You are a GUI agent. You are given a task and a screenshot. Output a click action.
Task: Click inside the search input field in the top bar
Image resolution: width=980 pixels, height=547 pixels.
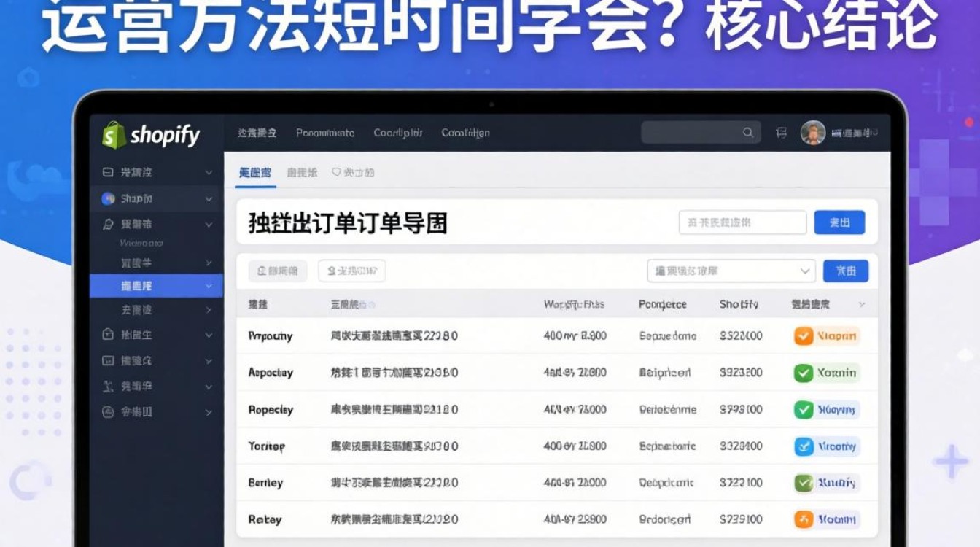click(693, 133)
